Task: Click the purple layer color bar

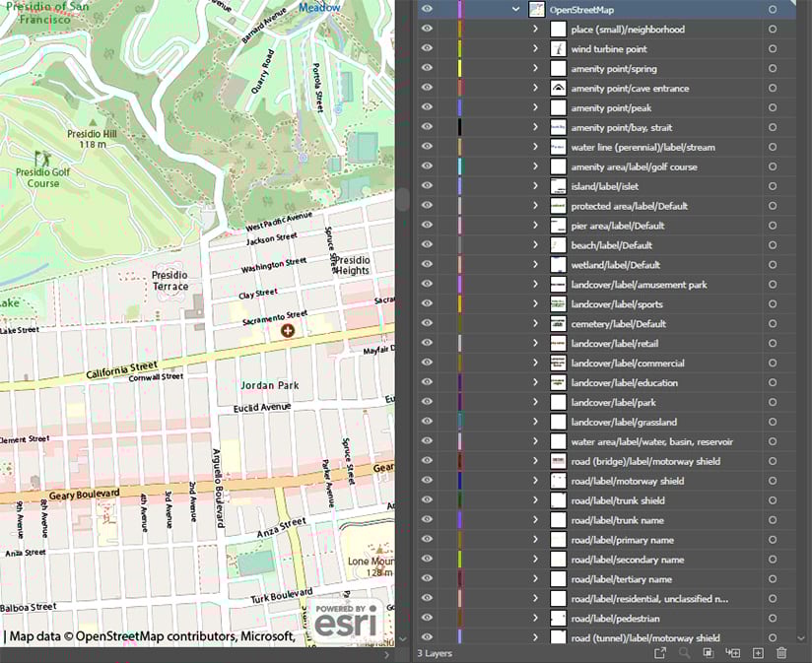Action: tap(461, 9)
